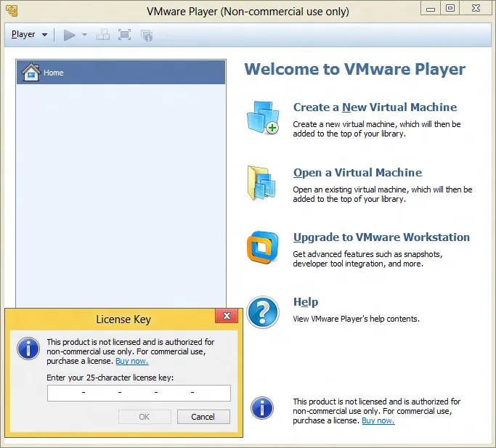Click the Unity mode toolbar icon
This screenshot has height=448, width=496.
147,36
